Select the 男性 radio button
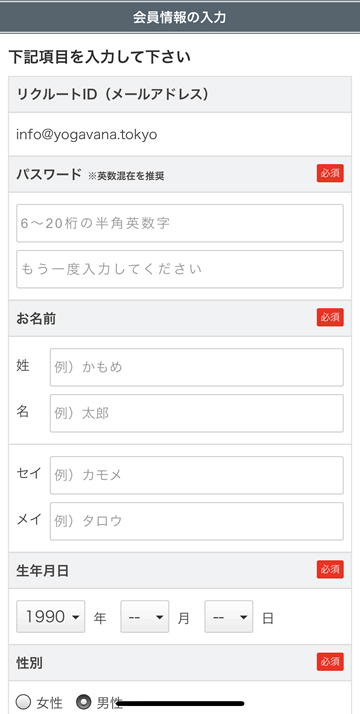 point(84,702)
